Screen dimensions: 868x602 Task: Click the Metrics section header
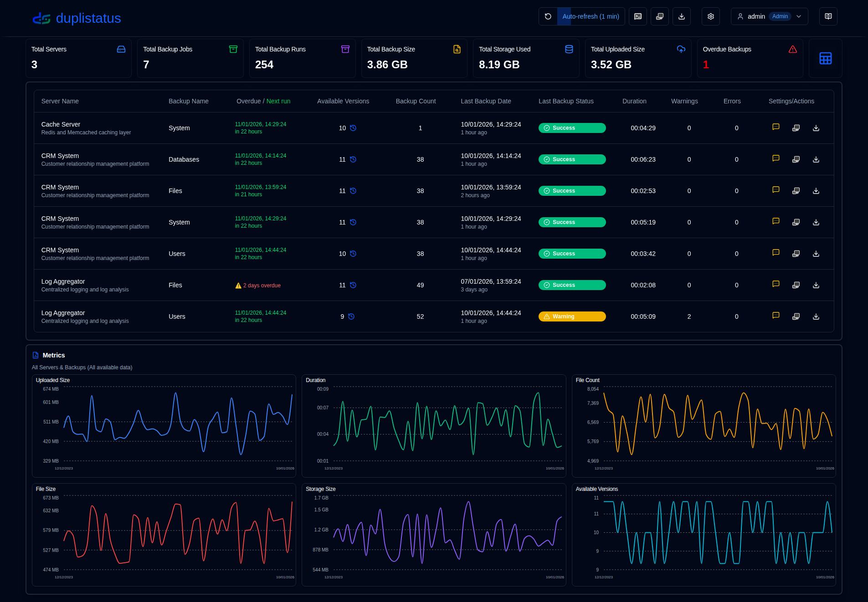[53, 355]
